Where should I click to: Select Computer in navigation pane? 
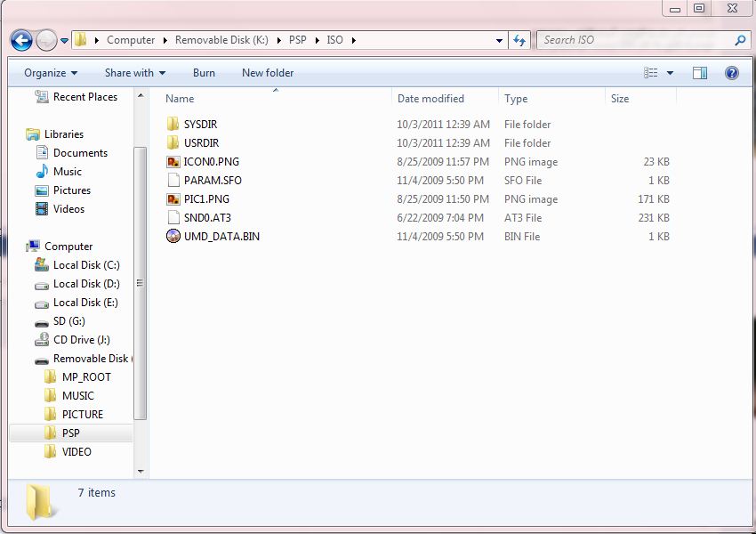(x=60, y=247)
